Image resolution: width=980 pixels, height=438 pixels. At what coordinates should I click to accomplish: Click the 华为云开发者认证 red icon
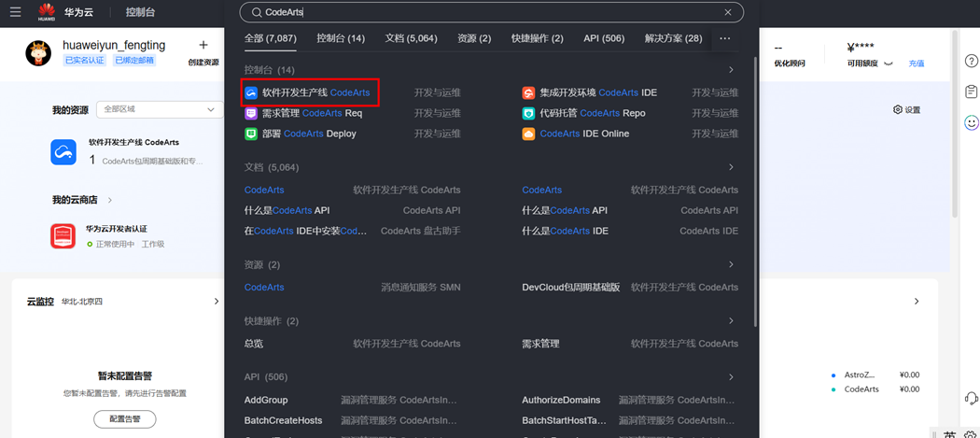coord(63,236)
